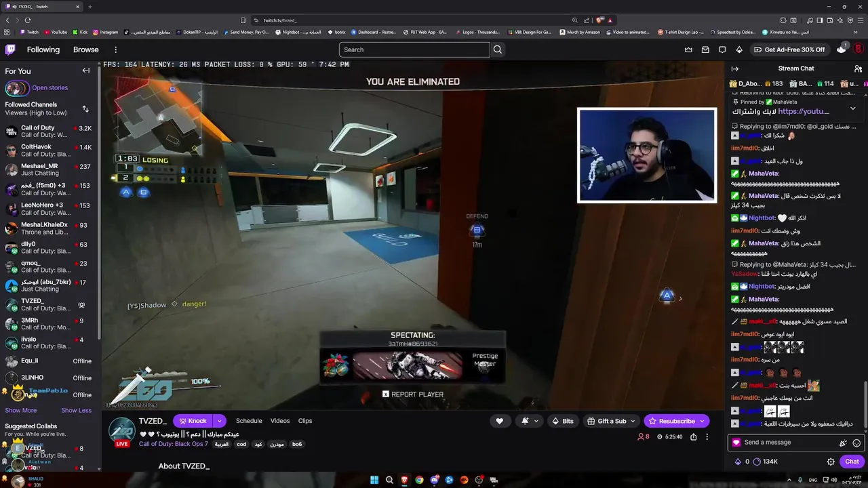Image resolution: width=868 pixels, height=488 pixels.
Task: Click the Bits button
Action: tap(563, 421)
